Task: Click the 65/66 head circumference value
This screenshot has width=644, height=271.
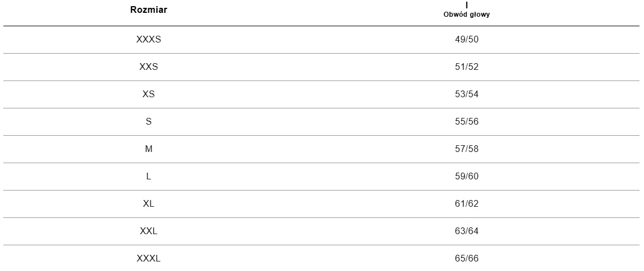Action: (x=467, y=259)
